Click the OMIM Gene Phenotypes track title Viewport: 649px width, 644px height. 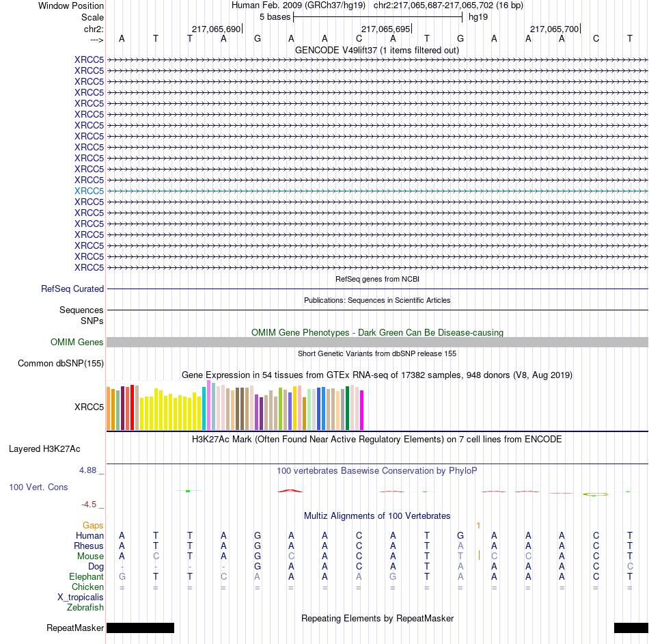[378, 332]
